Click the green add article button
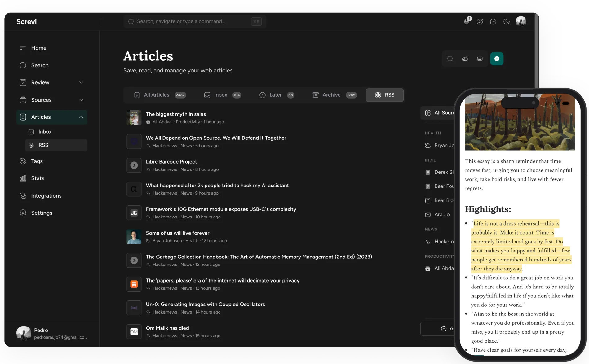Viewport: 589px width, 364px height. pyautogui.click(x=497, y=59)
